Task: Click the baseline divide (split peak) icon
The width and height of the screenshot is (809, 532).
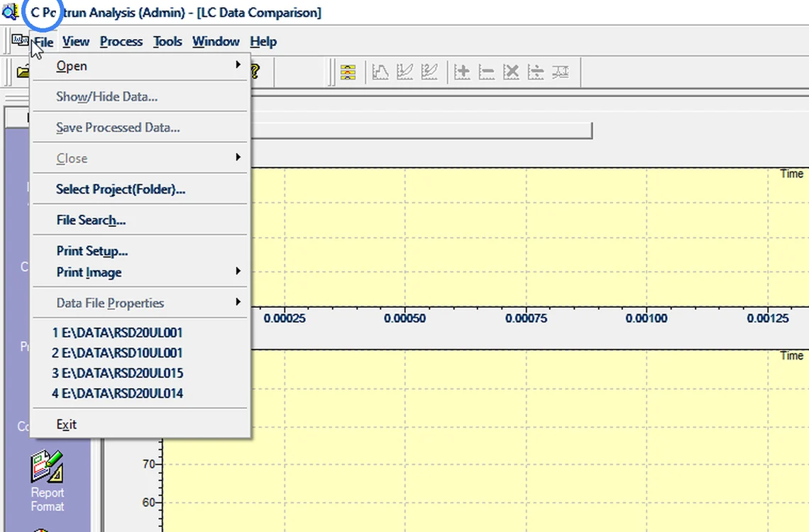Action: 536,72
